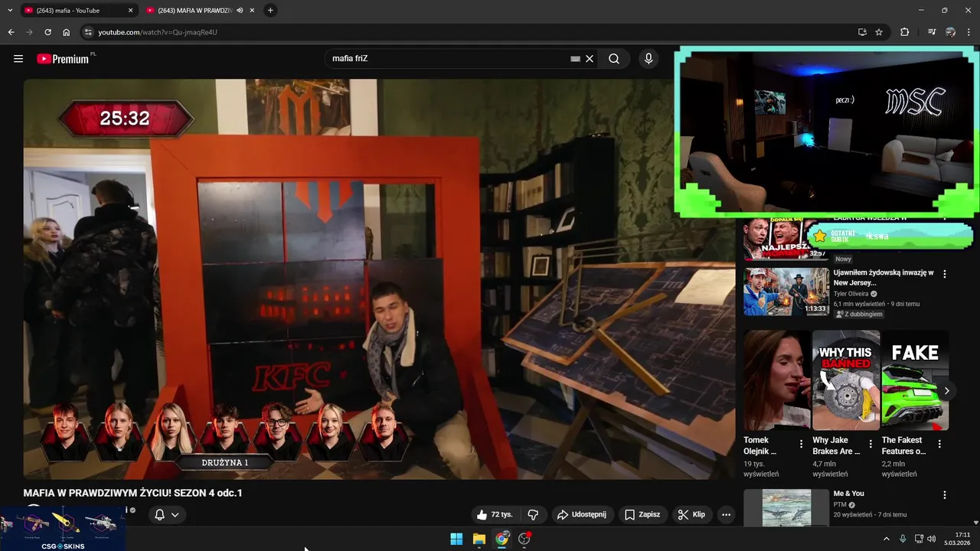Open the browser profile avatar

[950, 32]
